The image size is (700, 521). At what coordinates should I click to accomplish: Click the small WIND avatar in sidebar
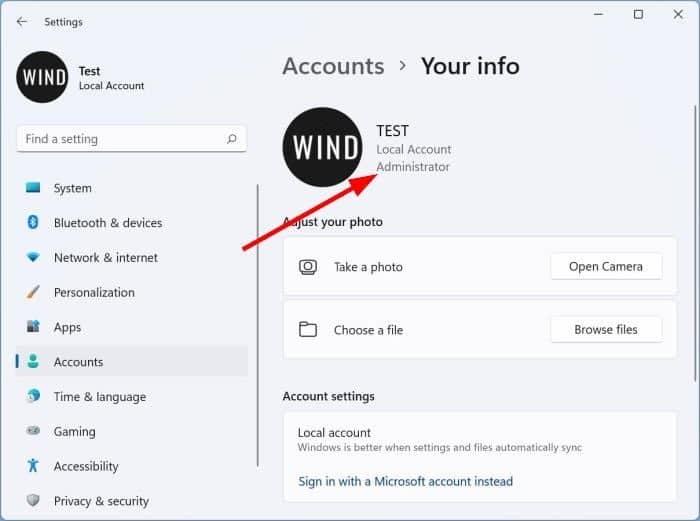[42, 77]
